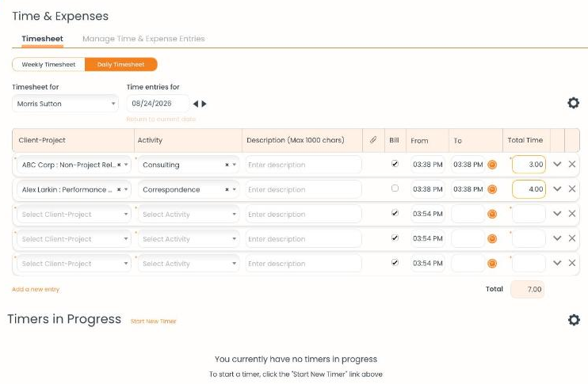Switch to Weekly Timesheet view
Image resolution: width=588 pixels, height=384 pixels.
(48, 64)
